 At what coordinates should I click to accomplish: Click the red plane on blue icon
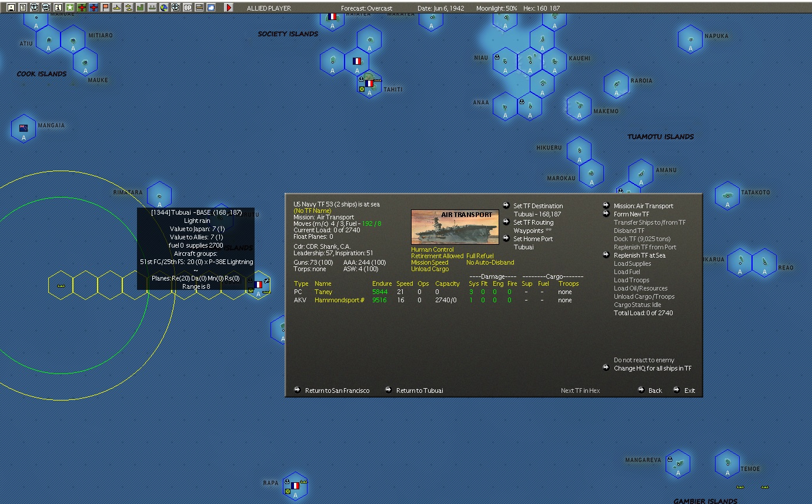pyautogui.click(x=93, y=8)
